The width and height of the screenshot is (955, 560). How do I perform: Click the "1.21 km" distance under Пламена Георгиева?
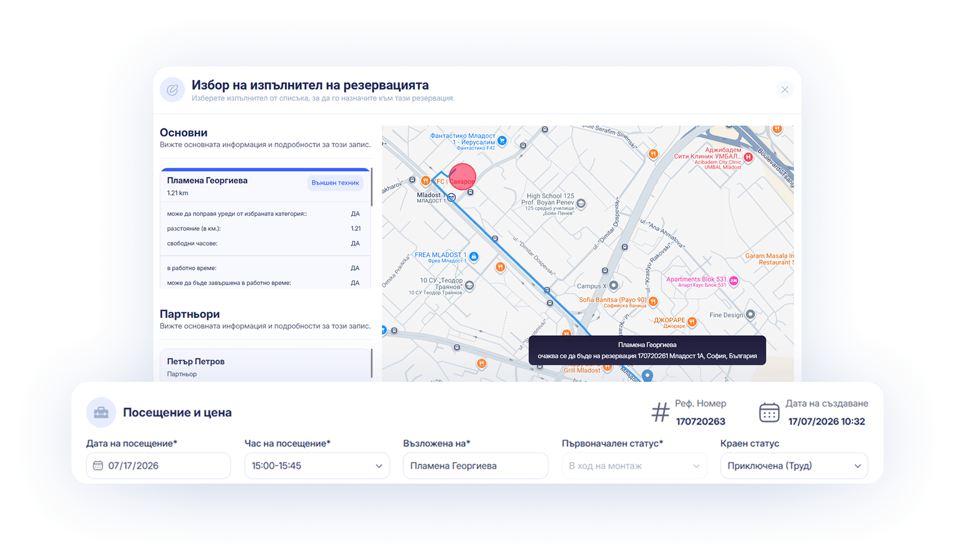pos(178,193)
